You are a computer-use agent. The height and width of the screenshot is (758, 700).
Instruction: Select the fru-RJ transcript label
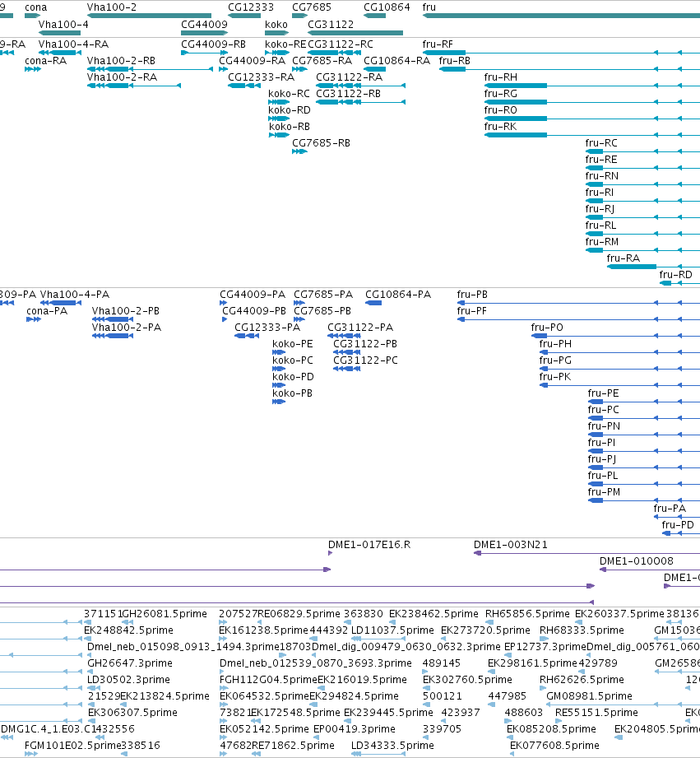click(600, 208)
